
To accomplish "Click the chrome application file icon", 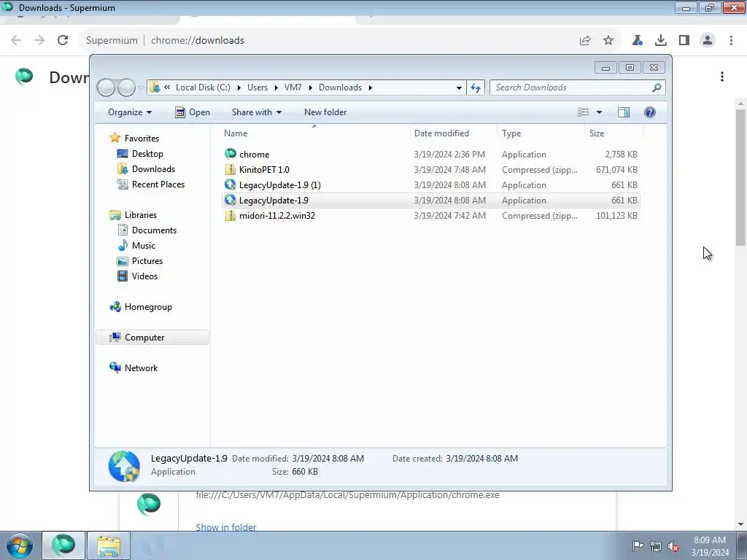I will click(231, 154).
